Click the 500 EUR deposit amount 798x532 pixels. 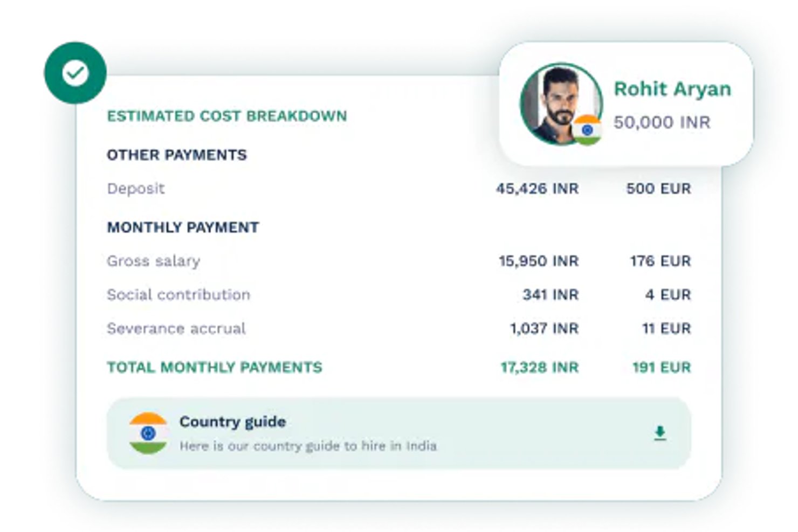point(658,189)
